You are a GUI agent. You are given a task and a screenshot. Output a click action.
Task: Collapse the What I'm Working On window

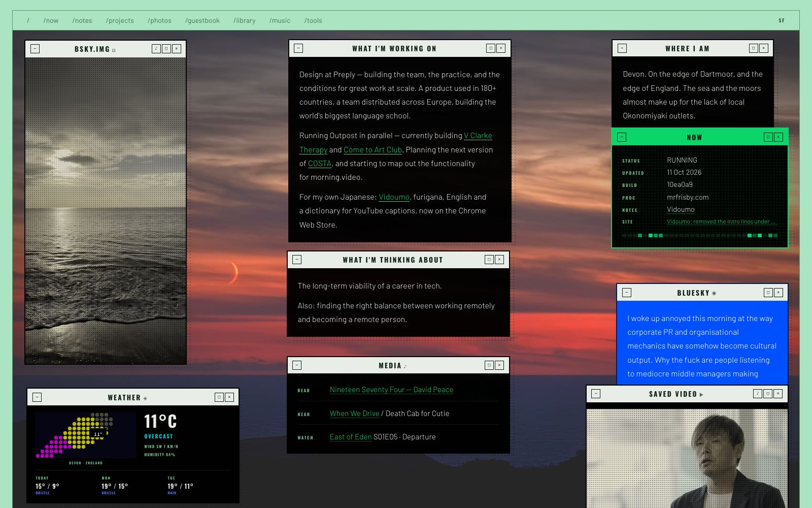298,48
